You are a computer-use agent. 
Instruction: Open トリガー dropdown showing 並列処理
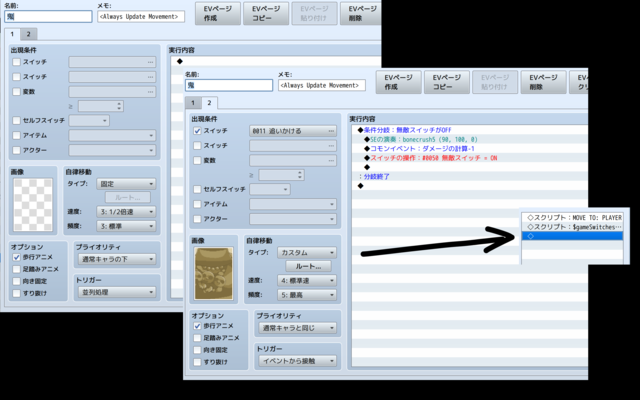coord(117,292)
